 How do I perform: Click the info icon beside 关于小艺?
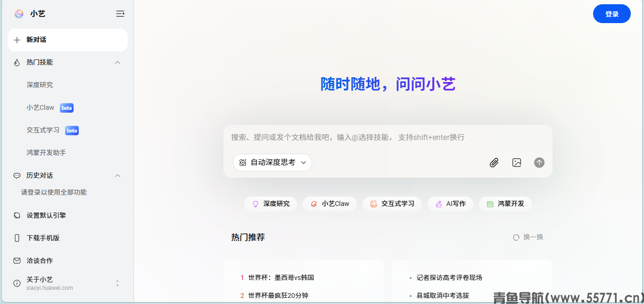pos(17,283)
